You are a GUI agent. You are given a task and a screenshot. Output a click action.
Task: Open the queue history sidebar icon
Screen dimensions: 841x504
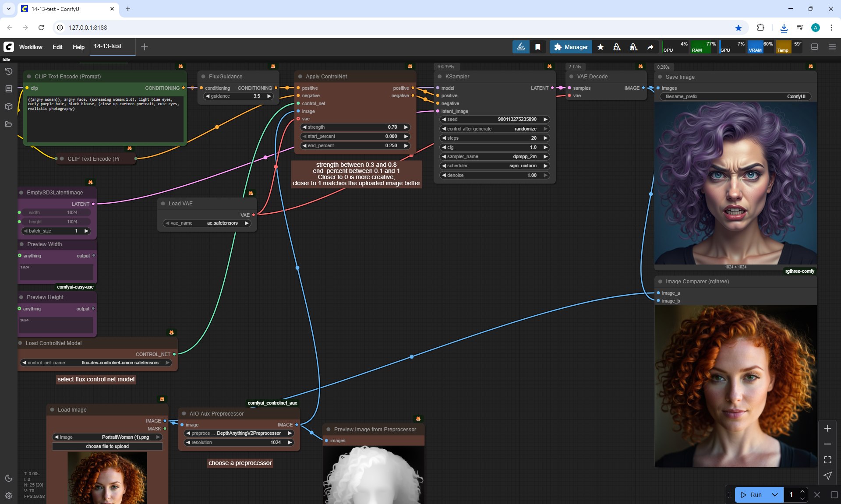coord(9,71)
